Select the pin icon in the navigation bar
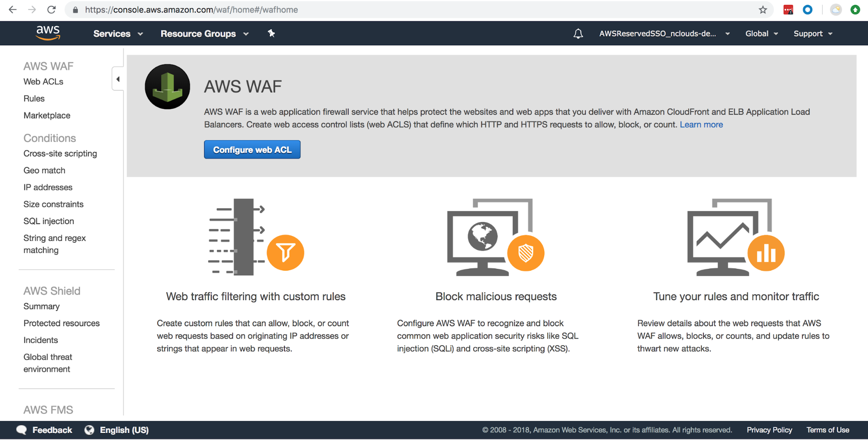 click(271, 33)
